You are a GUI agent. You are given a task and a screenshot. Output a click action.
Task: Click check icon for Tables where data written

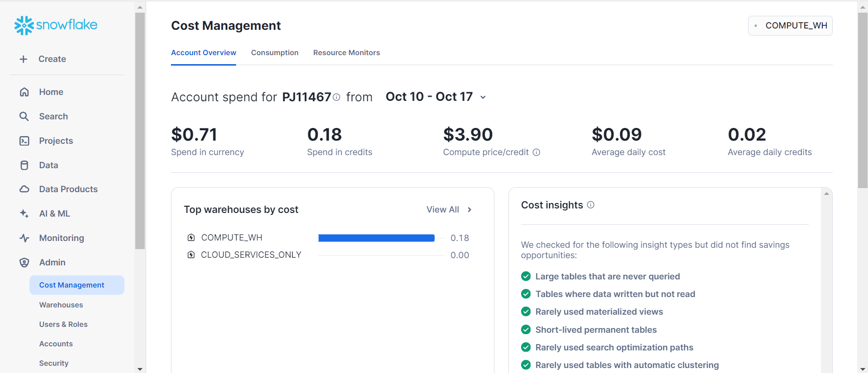tap(526, 294)
